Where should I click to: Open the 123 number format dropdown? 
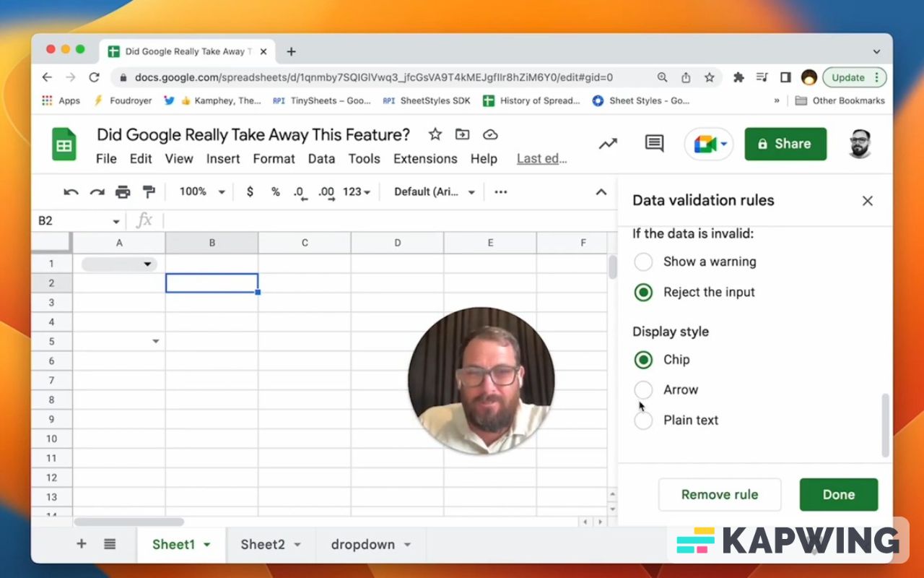[x=357, y=192]
